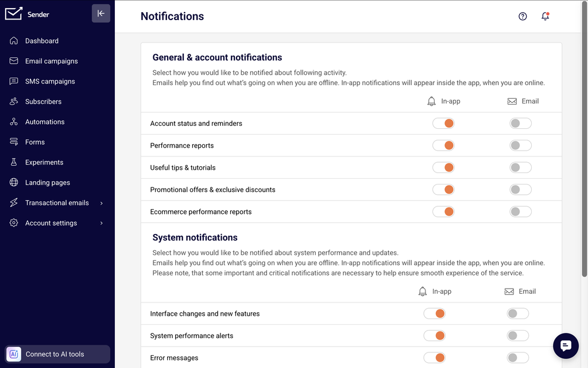Click the Transactional emails lightning icon

[x=14, y=203]
